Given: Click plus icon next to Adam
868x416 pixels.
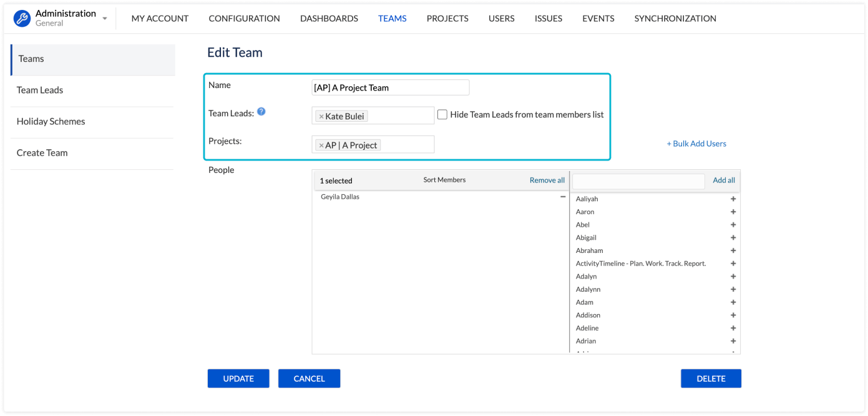Looking at the screenshot, I should tap(733, 302).
